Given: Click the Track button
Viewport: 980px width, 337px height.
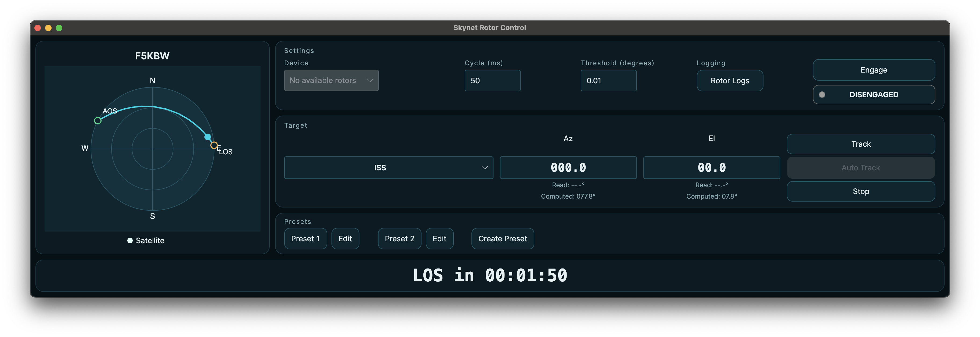Looking at the screenshot, I should pos(860,144).
